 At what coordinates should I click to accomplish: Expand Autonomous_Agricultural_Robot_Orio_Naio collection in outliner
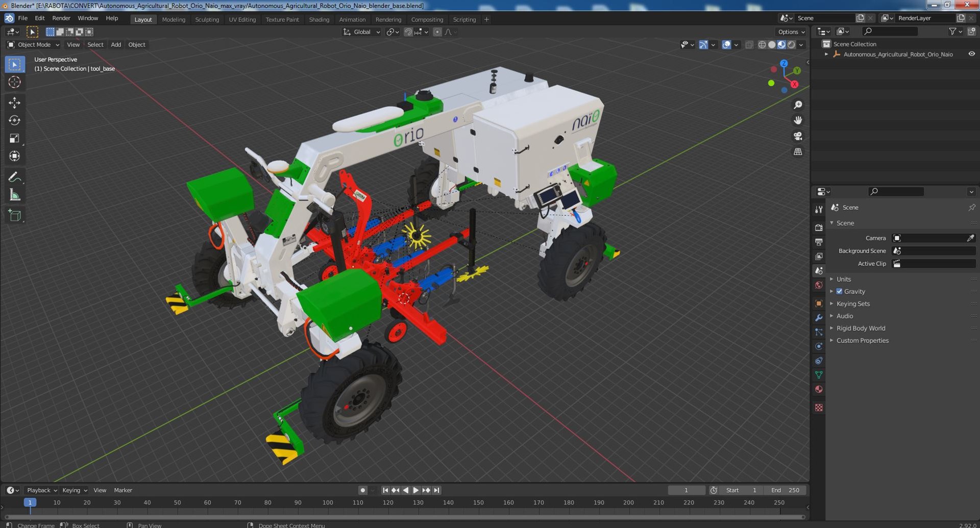[826, 54]
